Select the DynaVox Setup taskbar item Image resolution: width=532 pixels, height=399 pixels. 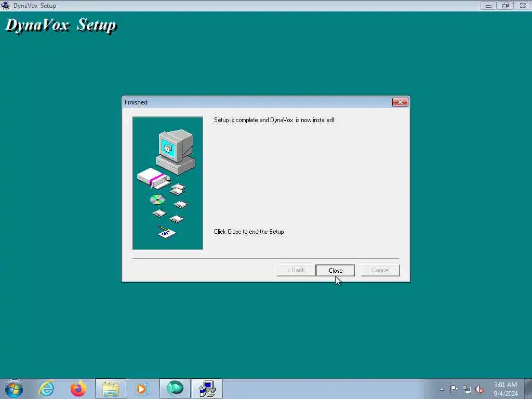pyautogui.click(x=207, y=389)
